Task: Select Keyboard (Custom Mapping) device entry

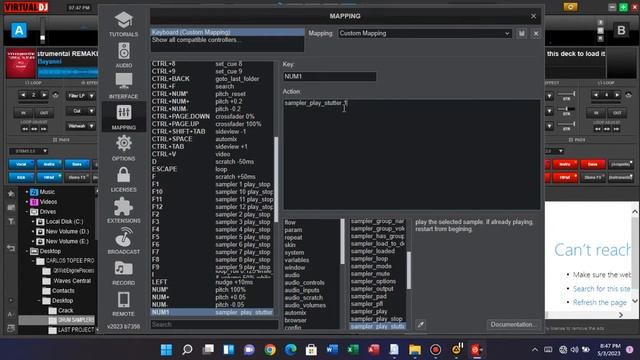Action: coord(227,32)
